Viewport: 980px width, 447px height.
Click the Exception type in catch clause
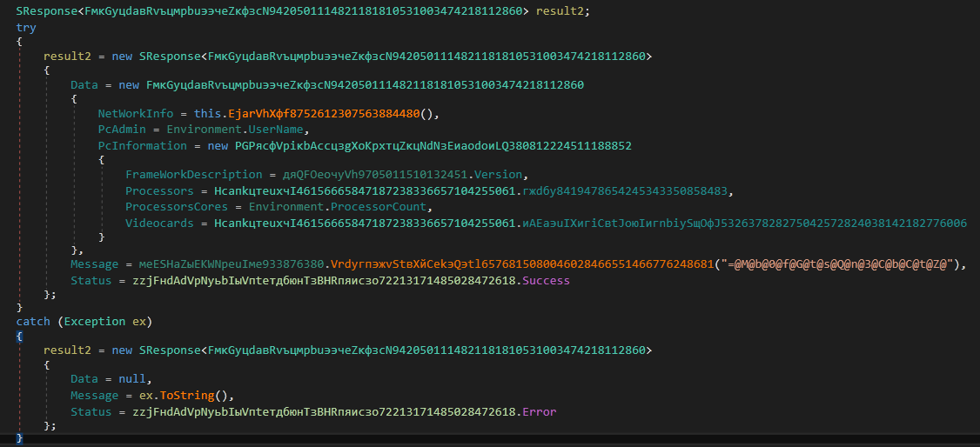coord(94,322)
